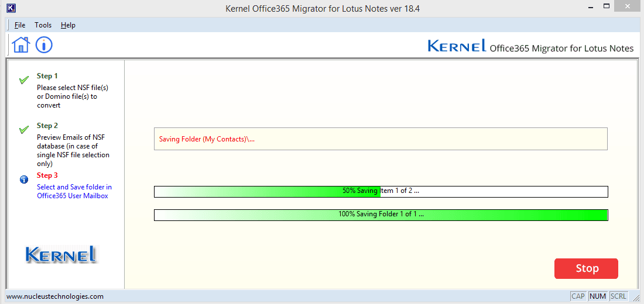Click the app icon in title bar
The width and height of the screenshot is (644, 304).
tap(11, 9)
